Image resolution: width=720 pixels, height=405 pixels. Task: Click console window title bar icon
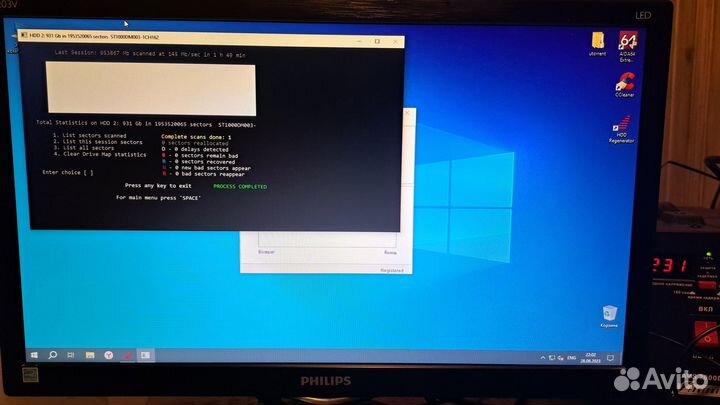click(x=24, y=35)
